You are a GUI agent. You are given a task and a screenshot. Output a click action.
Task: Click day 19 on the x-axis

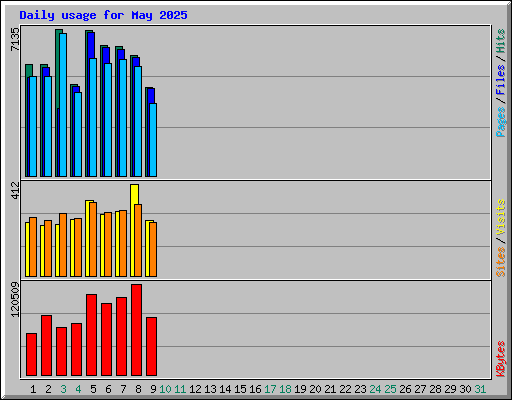[300, 389]
